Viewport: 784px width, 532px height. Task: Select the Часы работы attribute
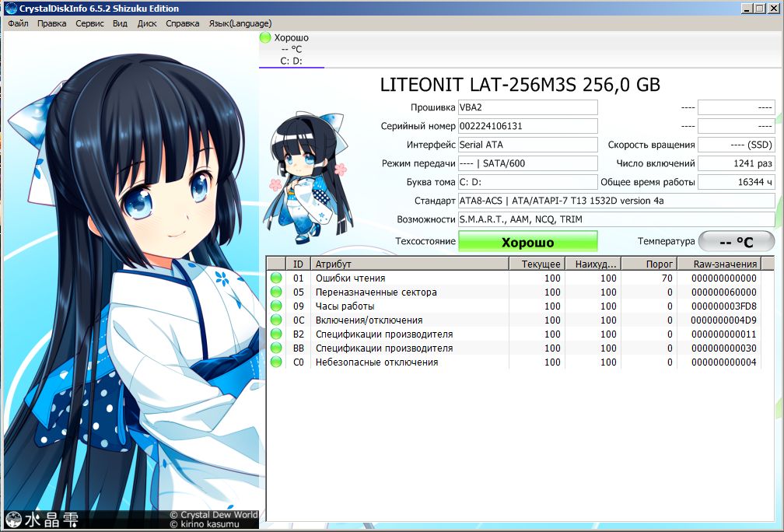[x=345, y=306]
